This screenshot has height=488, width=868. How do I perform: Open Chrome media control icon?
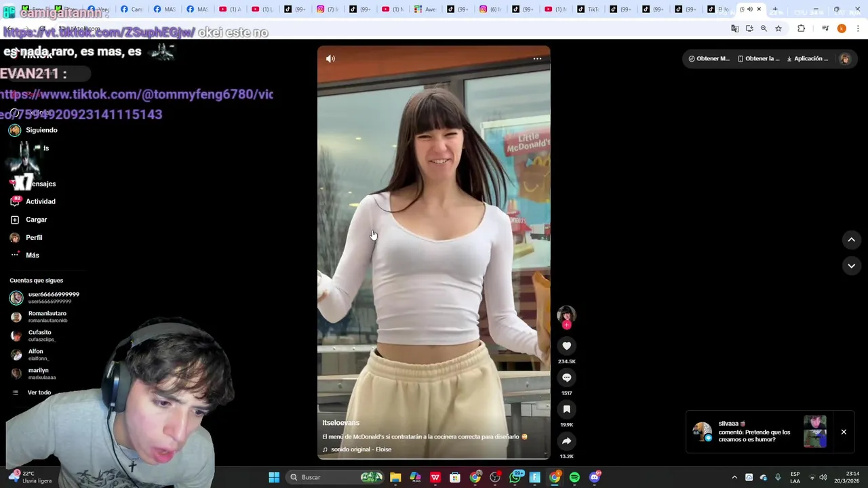825,28
